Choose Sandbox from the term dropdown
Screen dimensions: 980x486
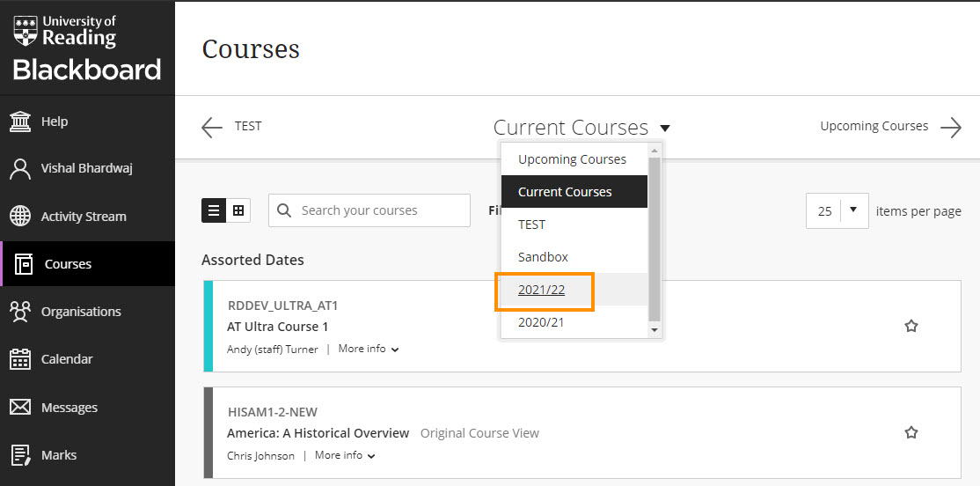574,256
